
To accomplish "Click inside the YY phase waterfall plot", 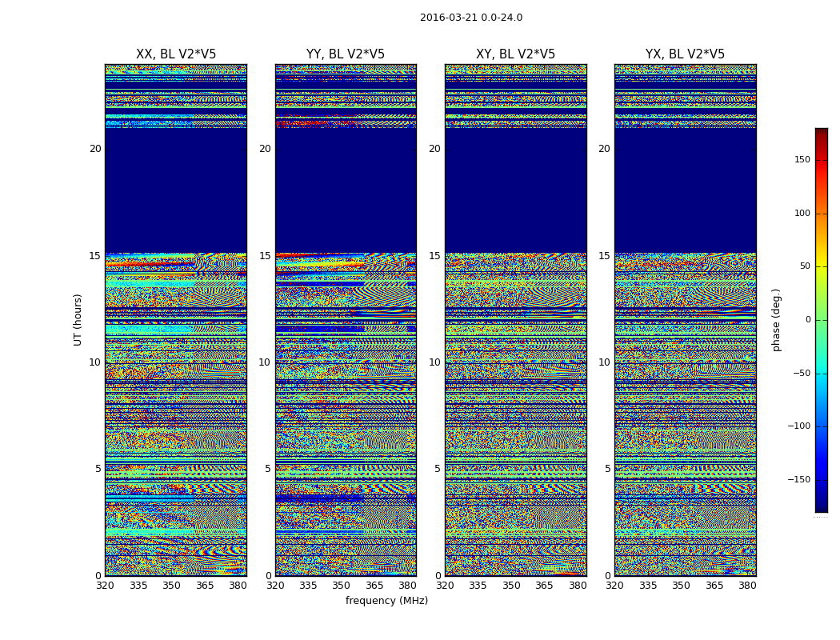I will pos(346,320).
